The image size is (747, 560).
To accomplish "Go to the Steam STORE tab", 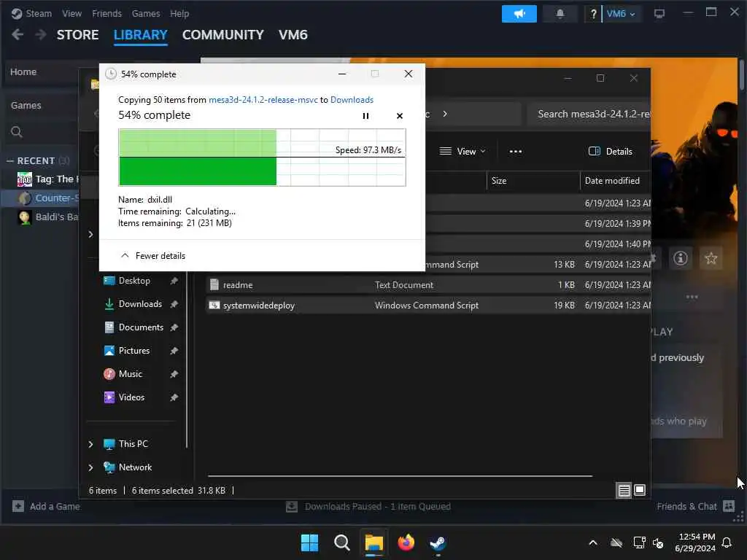I will coord(77,35).
